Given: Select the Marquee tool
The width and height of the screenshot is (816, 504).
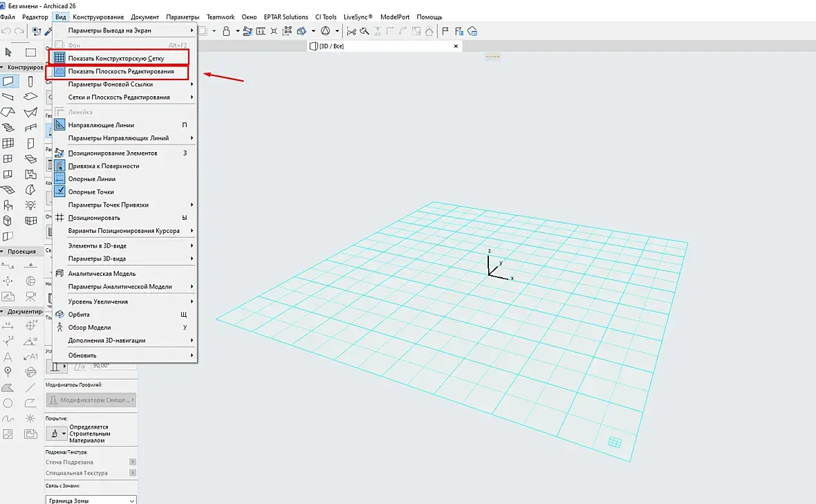Looking at the screenshot, I should (x=30, y=52).
